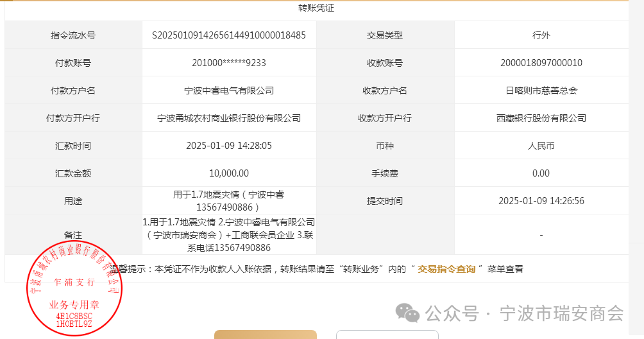644x339 pixels.
Task: Click the 付款方开户行 label
Action: (x=73, y=118)
